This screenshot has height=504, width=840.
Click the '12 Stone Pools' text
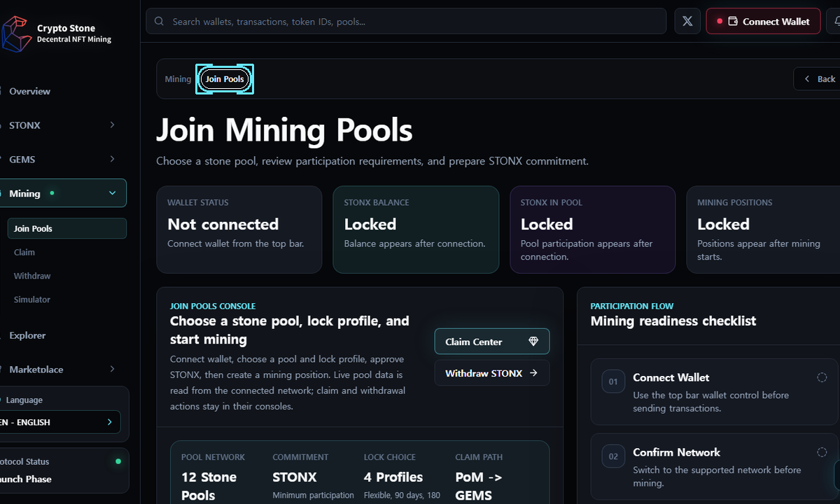(209, 486)
